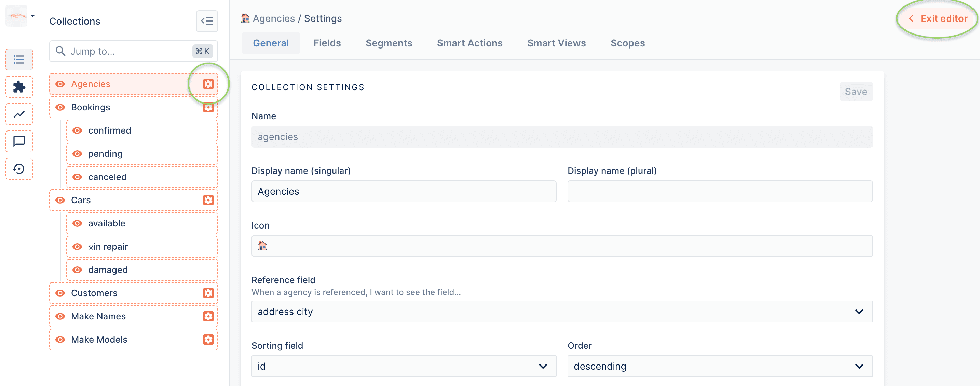This screenshot has height=386, width=980.
Task: Edit the Display name plural field
Action: click(x=720, y=191)
